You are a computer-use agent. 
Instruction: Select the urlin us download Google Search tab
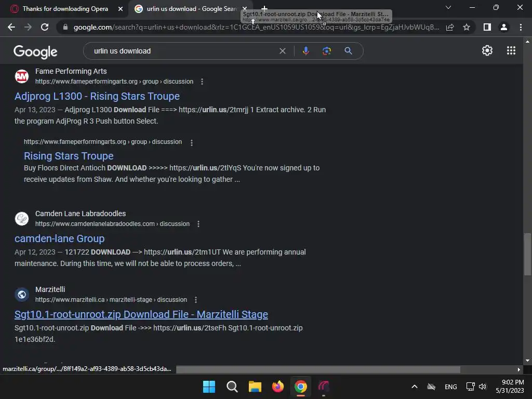[x=191, y=9]
